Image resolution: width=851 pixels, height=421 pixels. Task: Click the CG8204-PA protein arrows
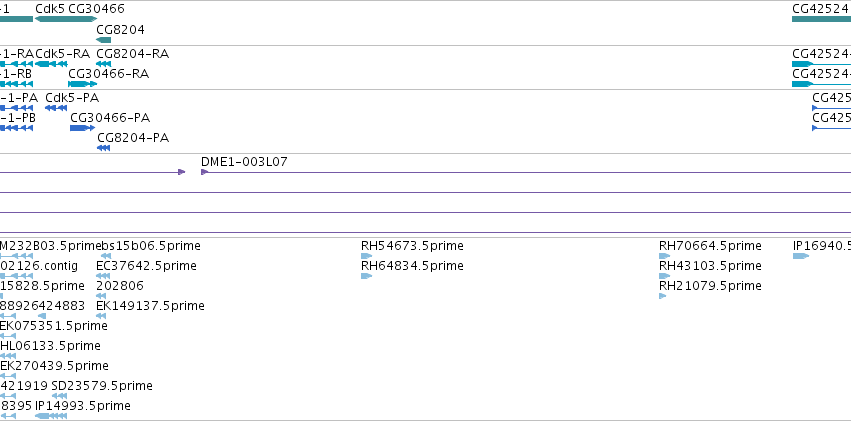click(104, 148)
